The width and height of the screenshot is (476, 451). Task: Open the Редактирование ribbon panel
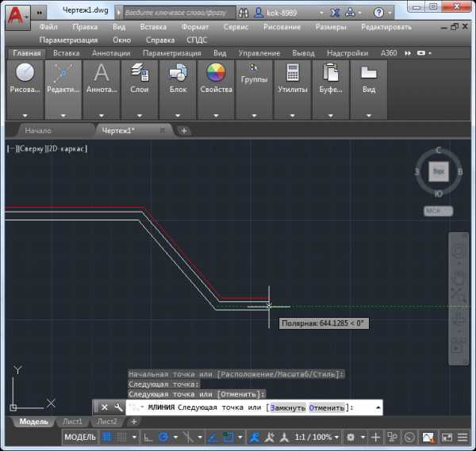tap(63, 90)
